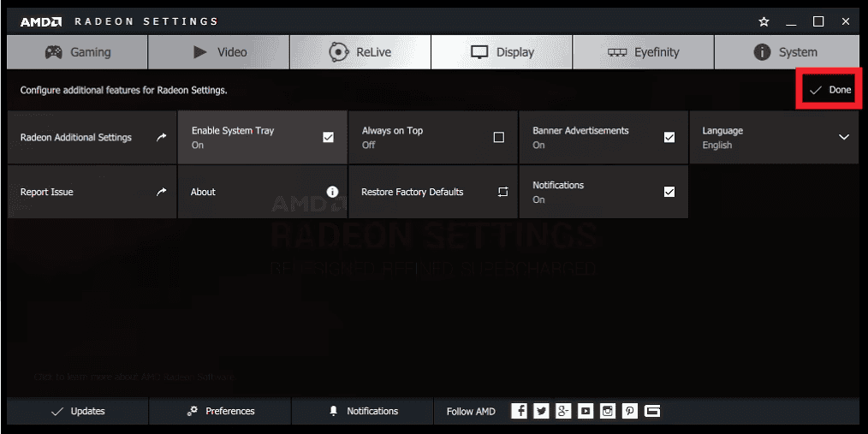Expand the Language dropdown

coord(843,137)
